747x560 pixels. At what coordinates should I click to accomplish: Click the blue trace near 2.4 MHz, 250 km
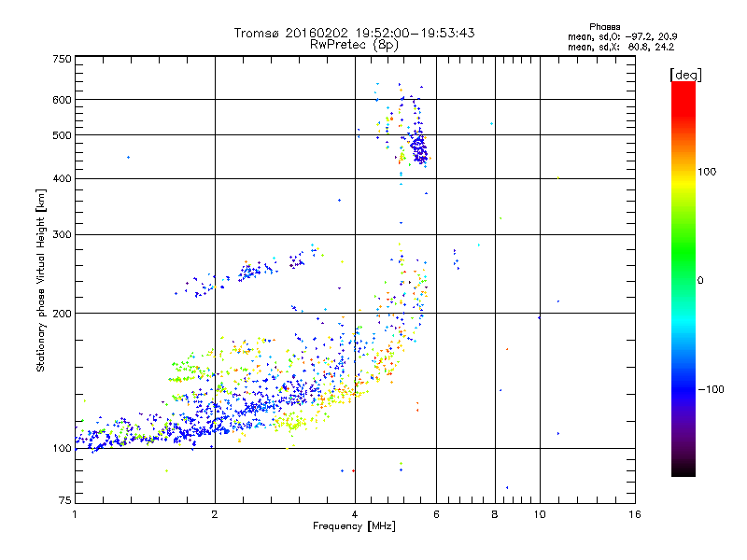tap(248, 273)
